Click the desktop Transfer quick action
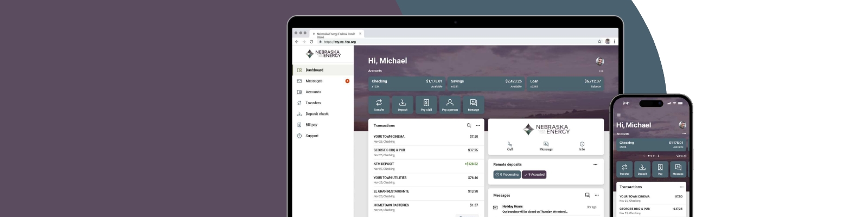The image size is (868, 217). (379, 105)
